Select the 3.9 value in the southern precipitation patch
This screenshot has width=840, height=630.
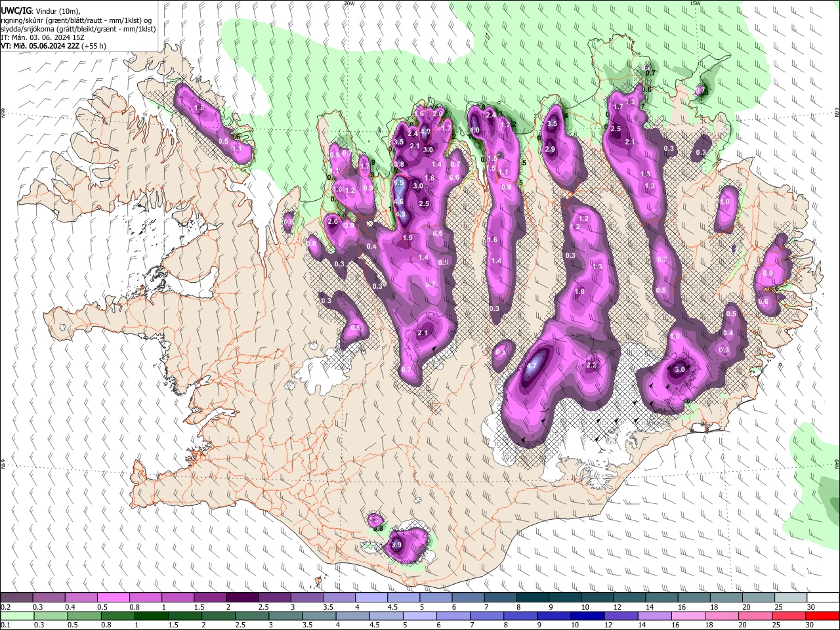(396, 545)
